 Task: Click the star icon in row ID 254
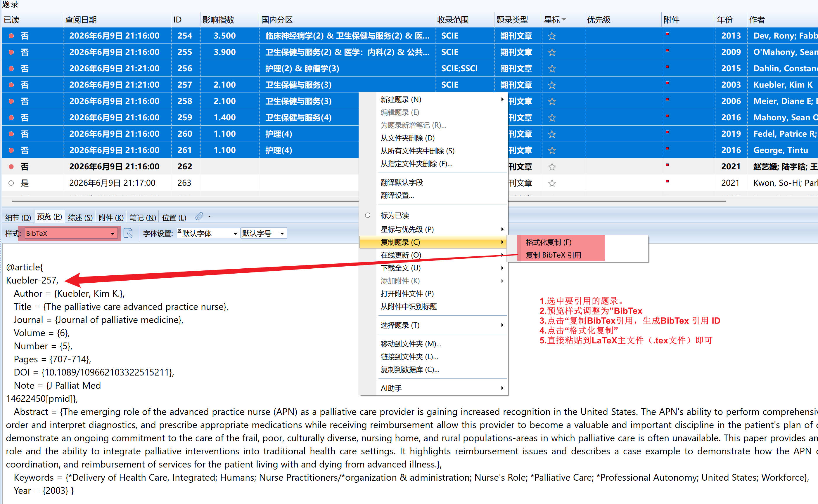pyautogui.click(x=552, y=36)
